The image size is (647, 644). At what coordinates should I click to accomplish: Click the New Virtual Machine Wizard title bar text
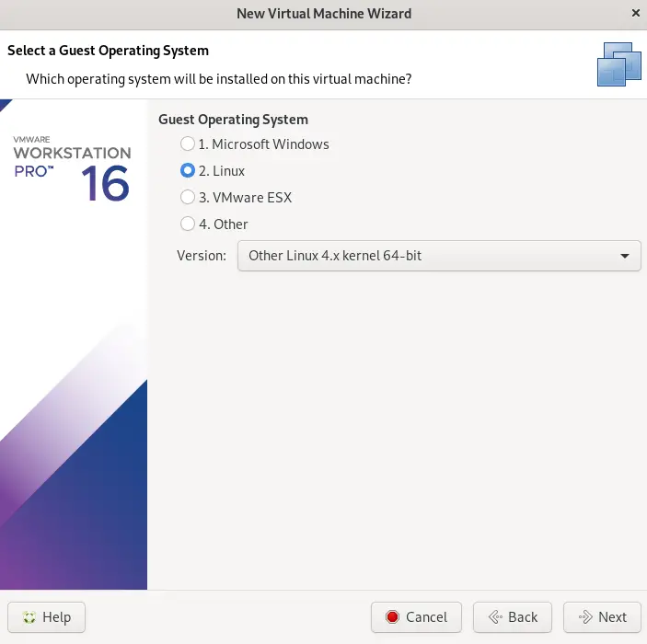pyautogui.click(x=324, y=14)
